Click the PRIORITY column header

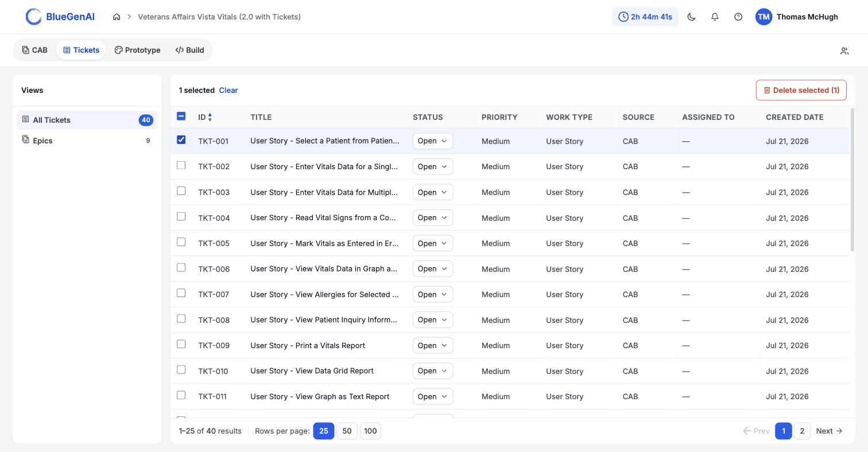[x=499, y=117]
